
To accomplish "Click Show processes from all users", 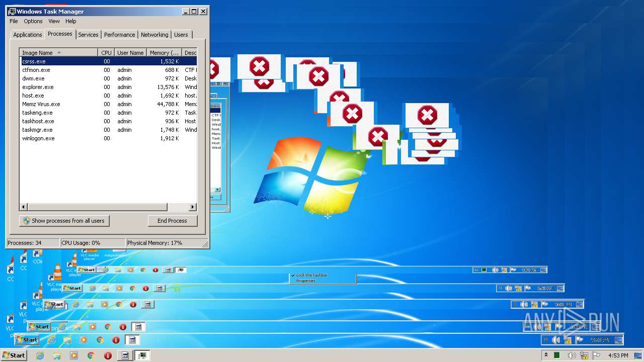I will click(64, 221).
